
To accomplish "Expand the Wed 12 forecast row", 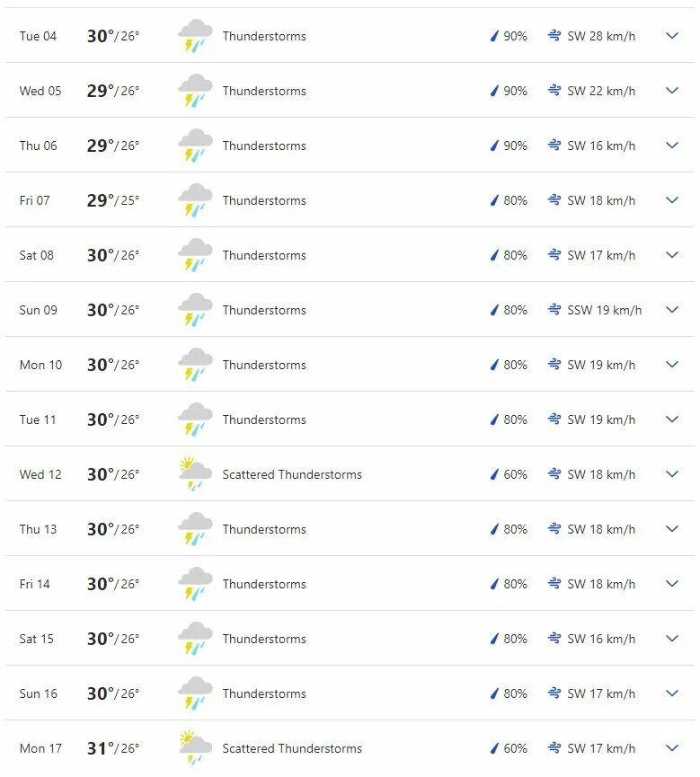I will [x=672, y=473].
